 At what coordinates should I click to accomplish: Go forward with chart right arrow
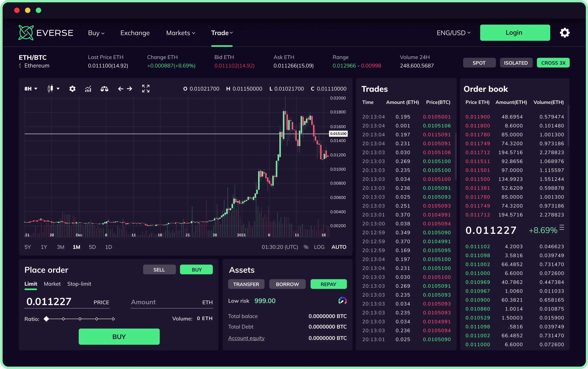point(130,89)
